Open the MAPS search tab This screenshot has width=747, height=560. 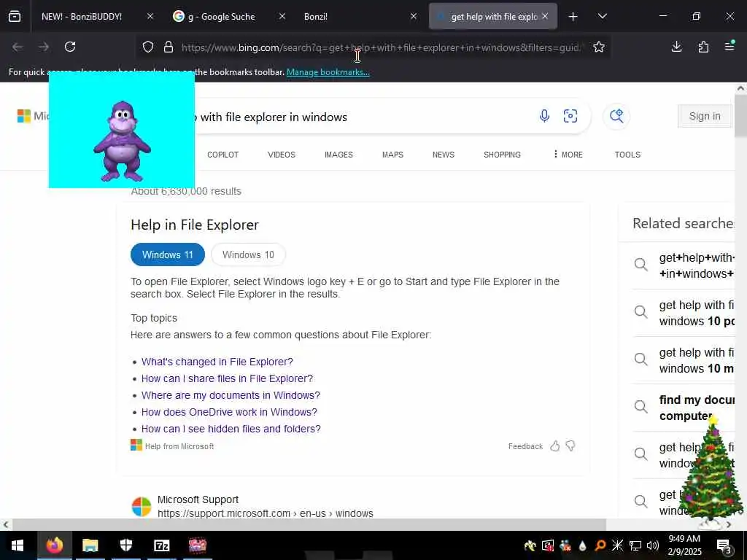tap(392, 155)
